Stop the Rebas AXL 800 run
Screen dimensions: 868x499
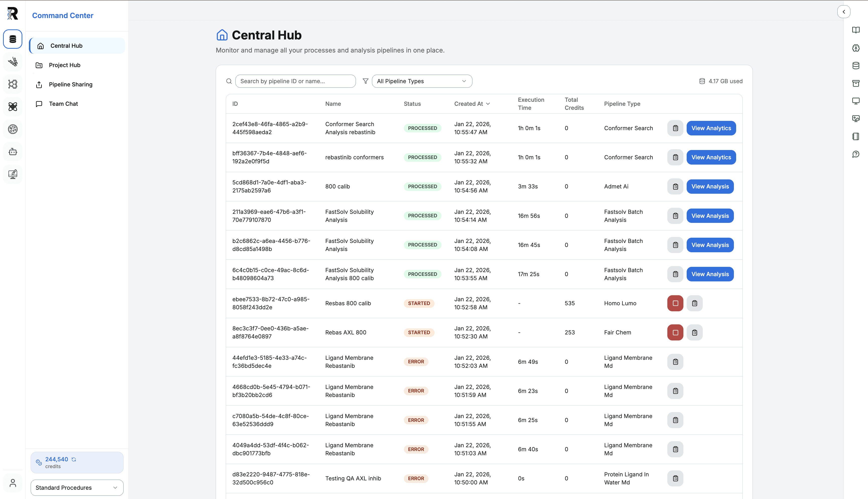pos(675,332)
